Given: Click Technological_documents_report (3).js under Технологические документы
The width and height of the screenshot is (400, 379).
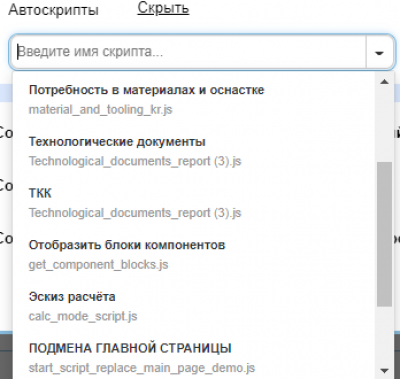Looking at the screenshot, I should tap(135, 161).
